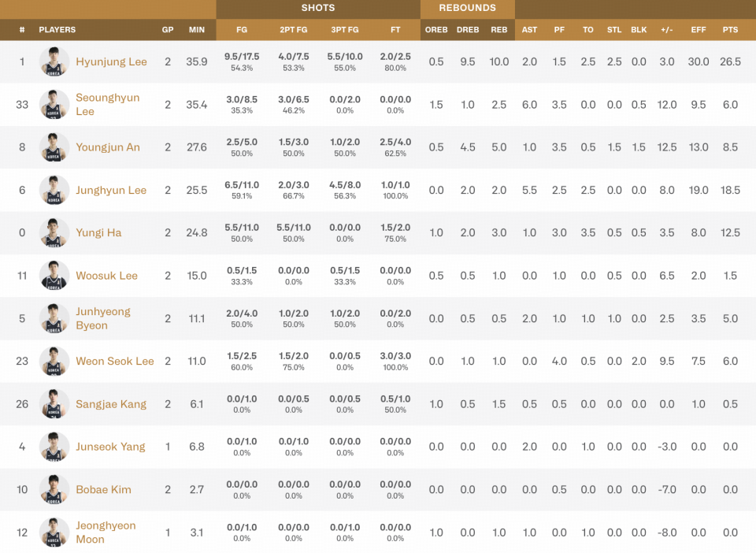
Task: Open Sangjae Kang's player page
Action: [111, 404]
